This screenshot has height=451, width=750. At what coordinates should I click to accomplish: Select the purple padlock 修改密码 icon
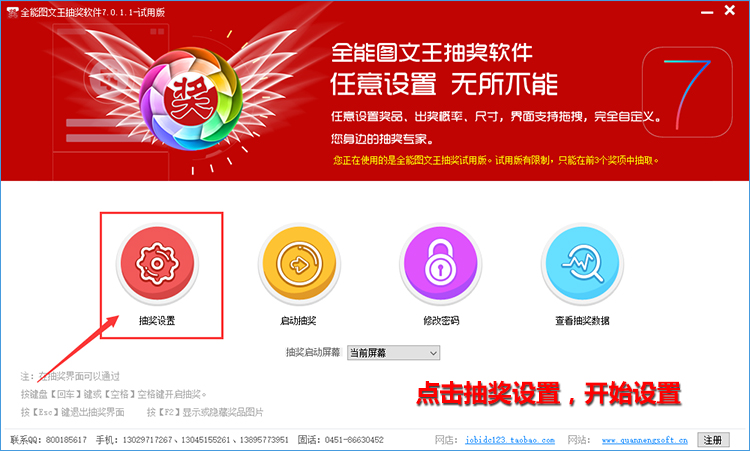[440, 264]
